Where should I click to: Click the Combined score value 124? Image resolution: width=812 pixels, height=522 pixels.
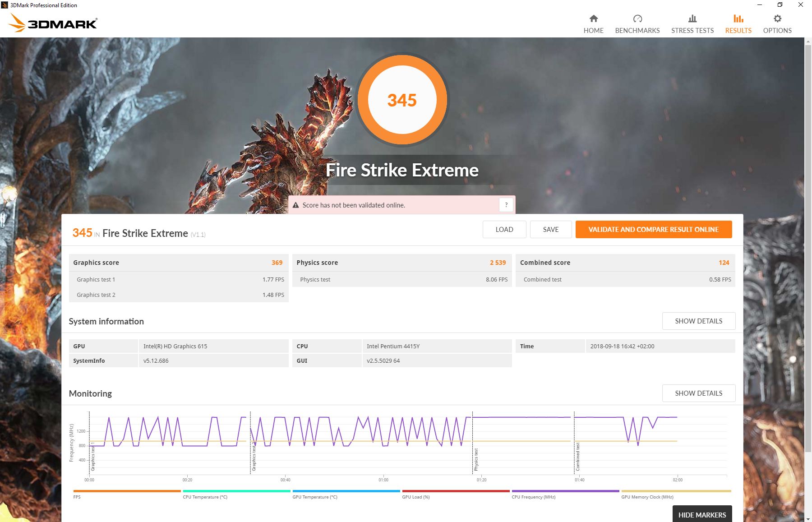click(724, 263)
